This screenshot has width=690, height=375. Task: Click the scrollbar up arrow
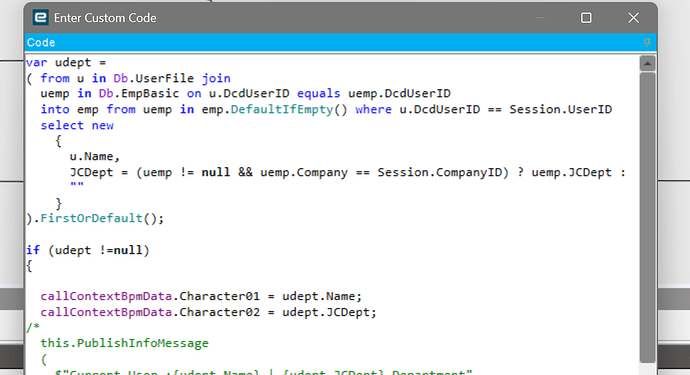[647, 64]
